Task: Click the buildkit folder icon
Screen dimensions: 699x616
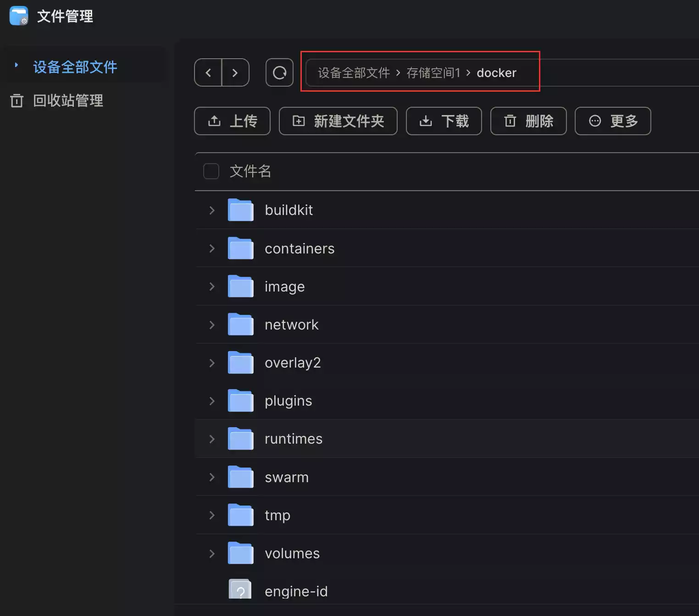Action: [241, 210]
